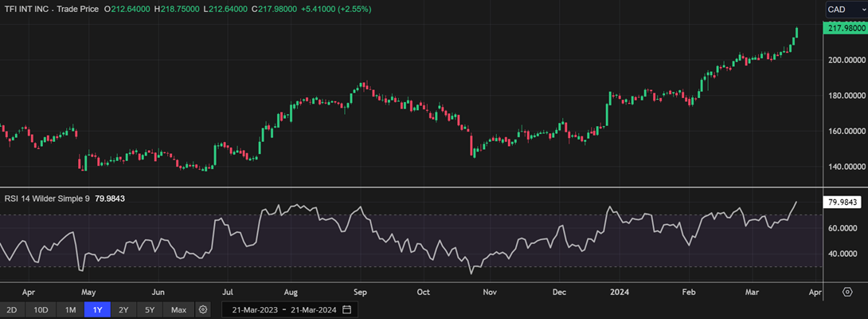Click the Sep label on the time axis

point(361,292)
